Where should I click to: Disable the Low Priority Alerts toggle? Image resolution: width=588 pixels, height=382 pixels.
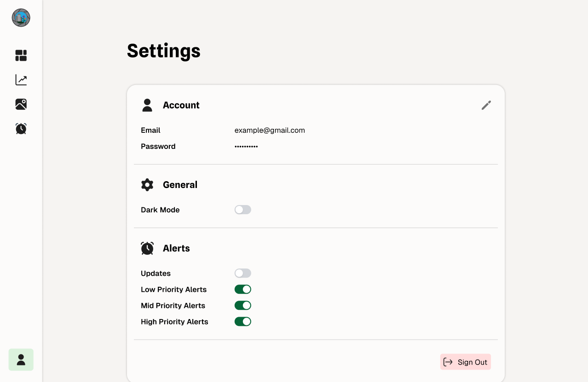tap(243, 289)
